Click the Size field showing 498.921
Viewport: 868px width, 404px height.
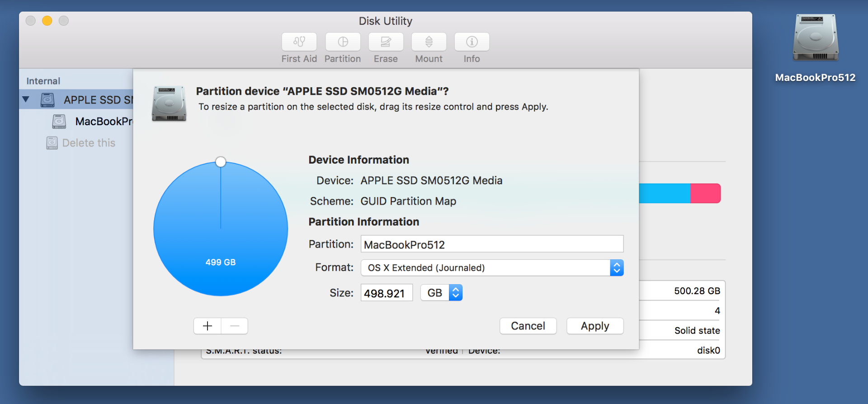tap(387, 293)
